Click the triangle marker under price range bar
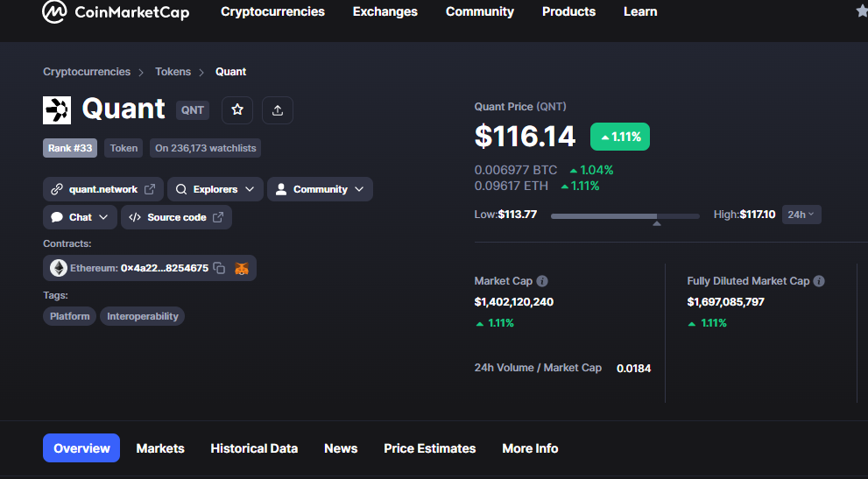 (x=657, y=223)
